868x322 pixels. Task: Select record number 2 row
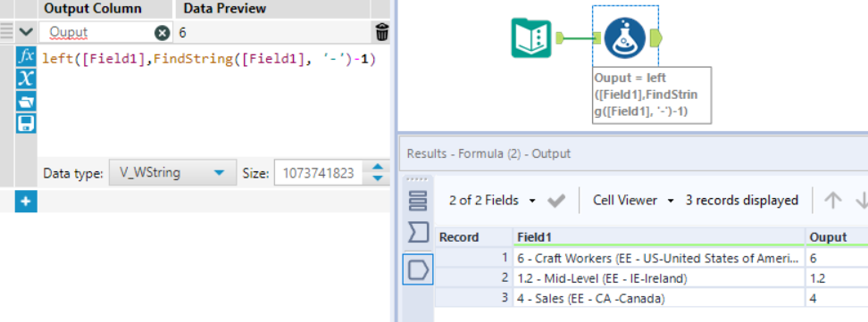474,278
